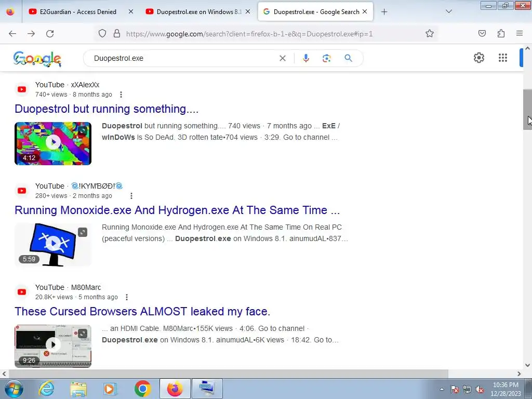532x399 pixels.
Task: Open the Windows Start menu
Action: (x=14, y=389)
